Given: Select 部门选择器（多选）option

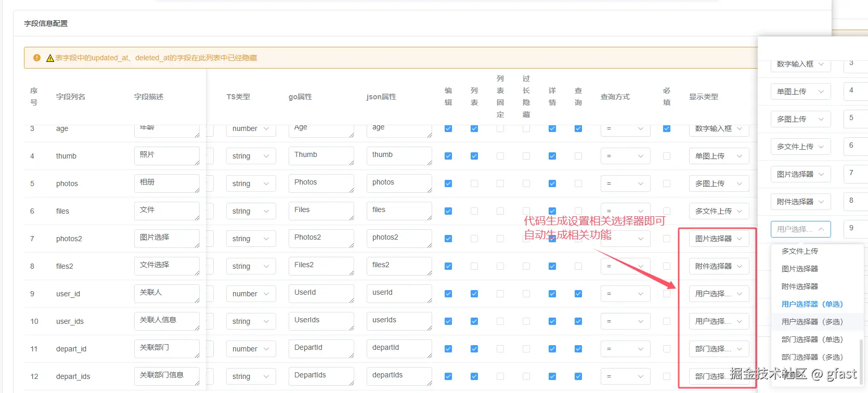Looking at the screenshot, I should coord(817,357).
